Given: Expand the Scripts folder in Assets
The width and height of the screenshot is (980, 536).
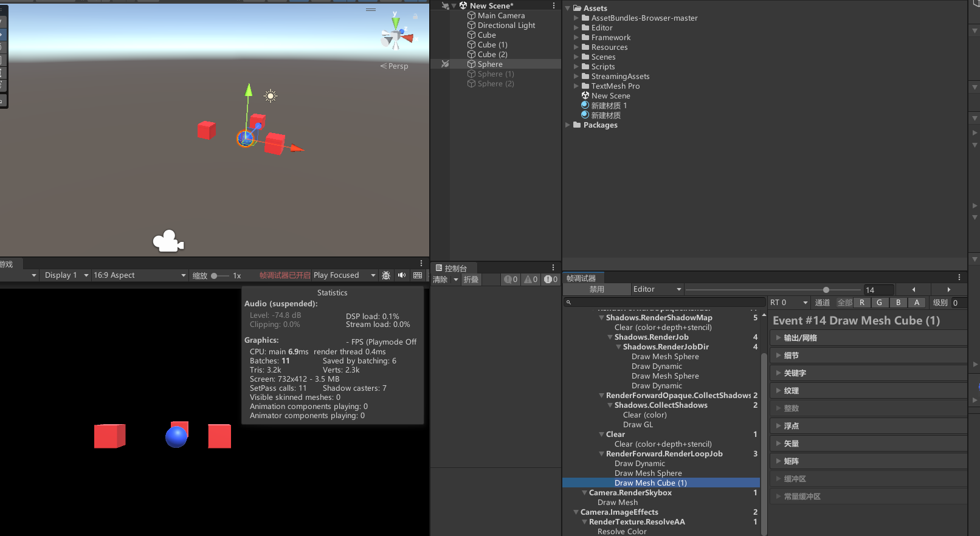Looking at the screenshot, I should click(576, 67).
